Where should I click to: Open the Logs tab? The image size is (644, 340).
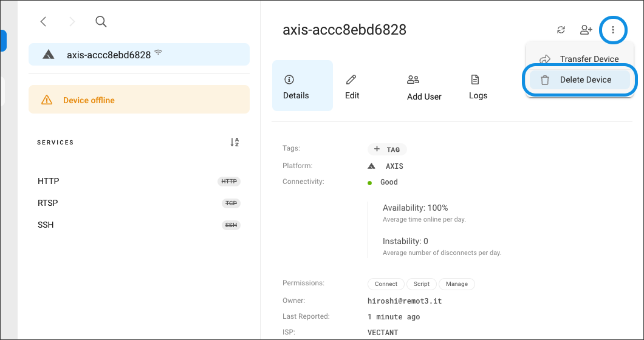[x=478, y=86]
